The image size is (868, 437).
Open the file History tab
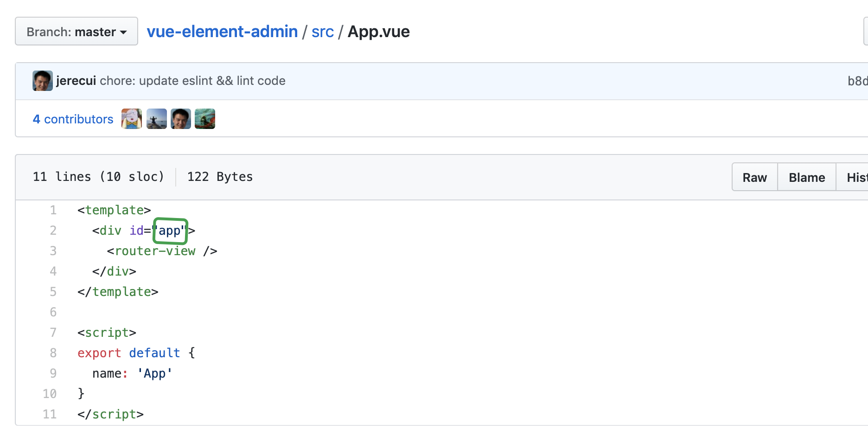click(855, 177)
